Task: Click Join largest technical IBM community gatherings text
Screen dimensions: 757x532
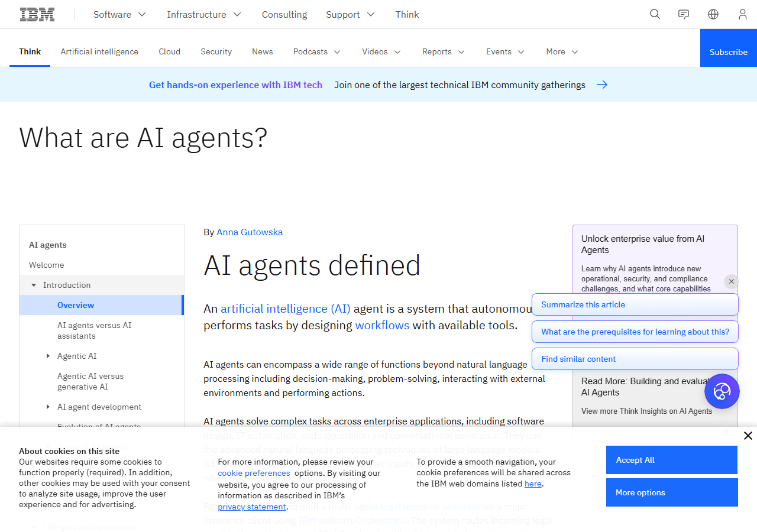Action: click(x=460, y=85)
